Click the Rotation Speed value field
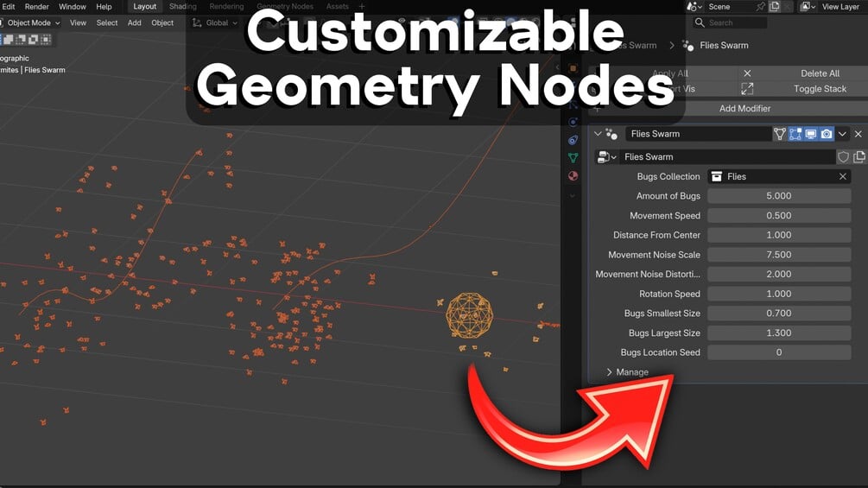The image size is (868, 488). [x=779, y=294]
